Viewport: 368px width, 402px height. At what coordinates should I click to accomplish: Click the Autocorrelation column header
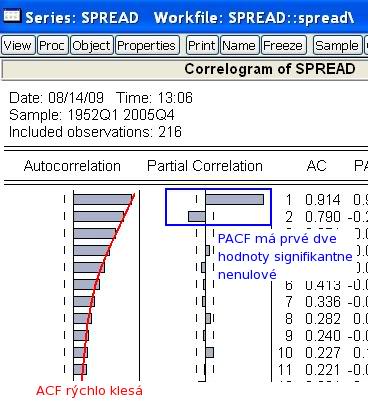tap(72, 166)
